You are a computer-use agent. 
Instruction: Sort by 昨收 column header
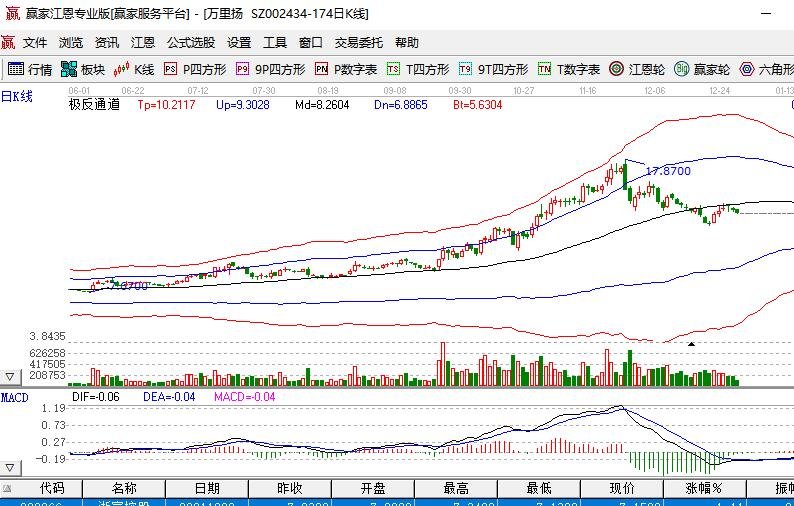coord(290,489)
